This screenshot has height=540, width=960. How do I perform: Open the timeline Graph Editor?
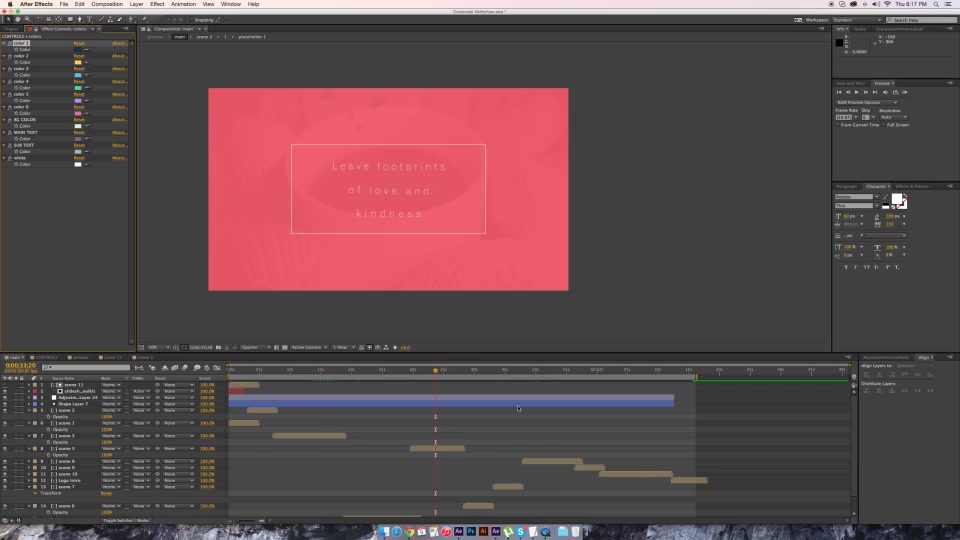[217, 368]
